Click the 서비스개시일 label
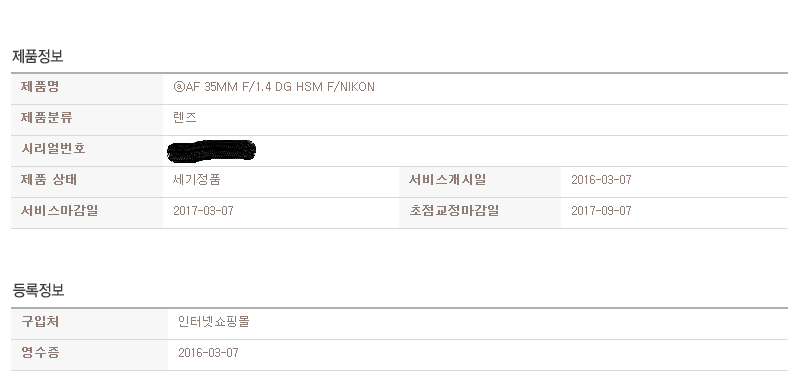The width and height of the screenshot is (812, 391). tap(448, 180)
